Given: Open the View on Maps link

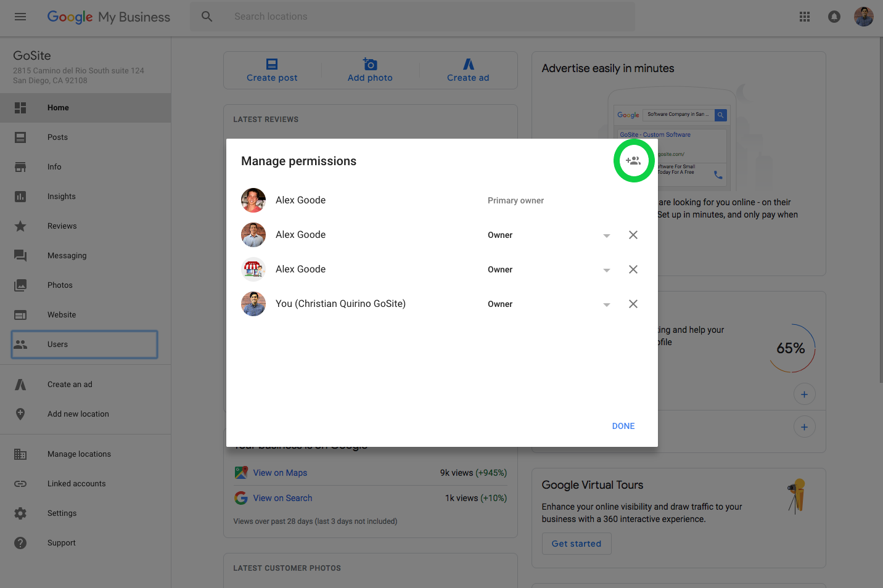Looking at the screenshot, I should tap(280, 473).
